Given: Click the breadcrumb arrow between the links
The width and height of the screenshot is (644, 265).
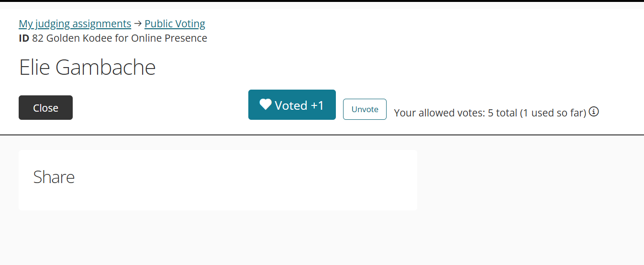Looking at the screenshot, I should [138, 24].
